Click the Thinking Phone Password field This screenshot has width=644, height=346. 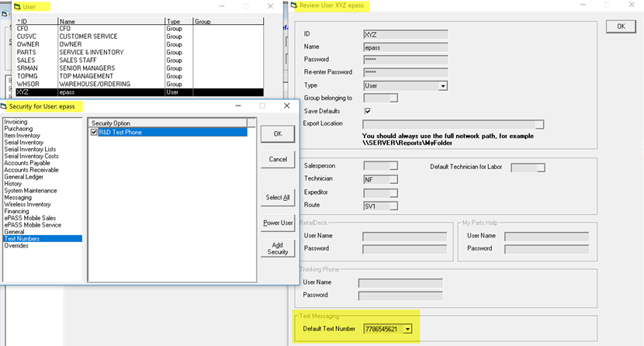[400, 296]
